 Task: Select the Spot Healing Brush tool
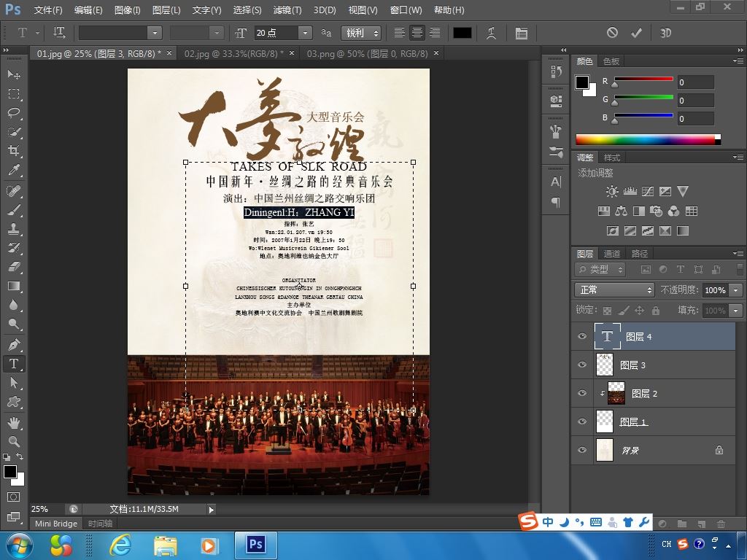pos(14,191)
